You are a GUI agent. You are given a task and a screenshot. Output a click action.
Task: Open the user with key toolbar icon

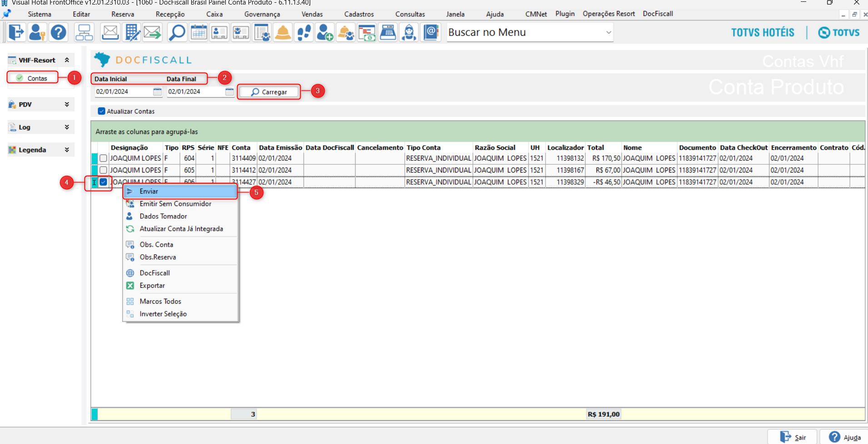click(x=37, y=32)
